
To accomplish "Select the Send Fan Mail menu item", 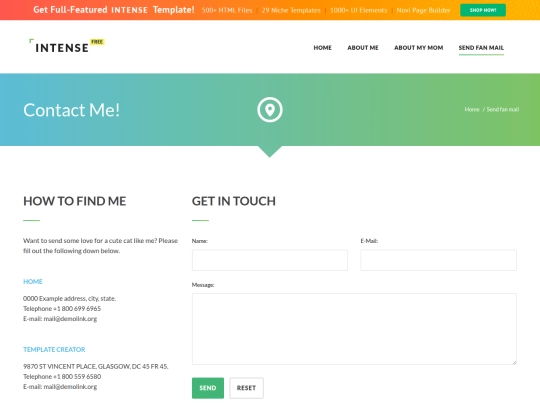I will [x=481, y=48].
